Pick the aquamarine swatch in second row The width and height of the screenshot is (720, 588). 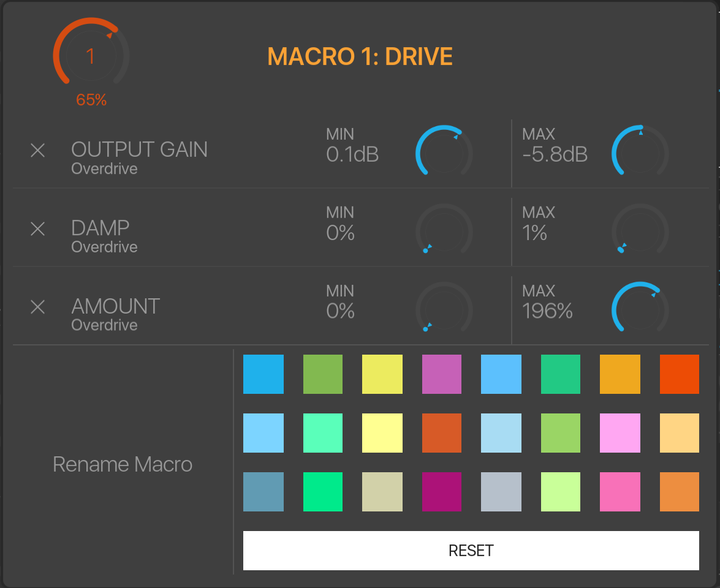point(323,433)
